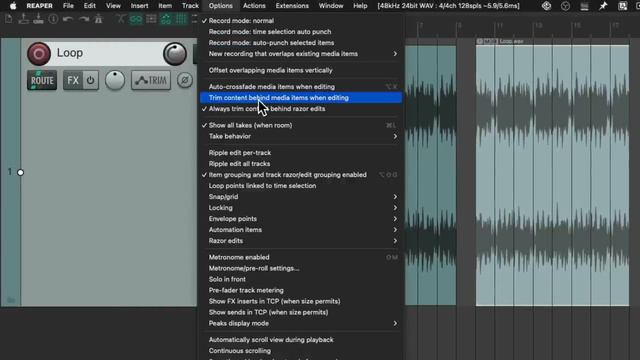
Task: Arm record on the Loop track
Action: (39, 53)
